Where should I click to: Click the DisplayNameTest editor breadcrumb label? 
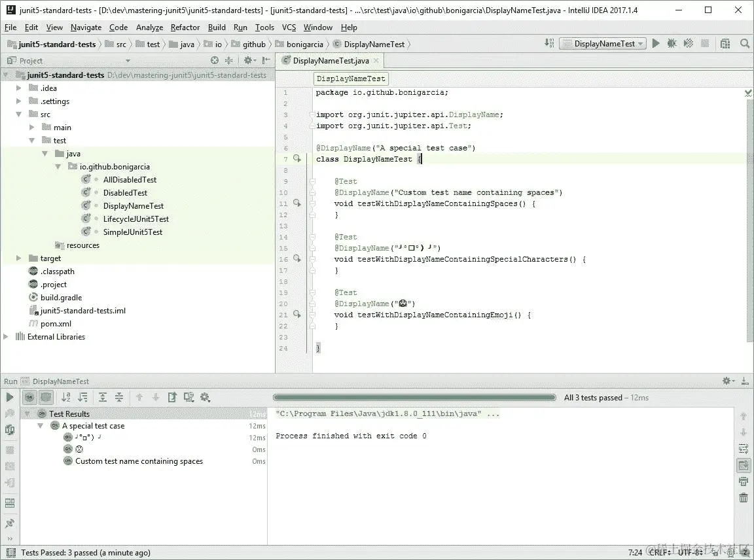[x=351, y=79]
